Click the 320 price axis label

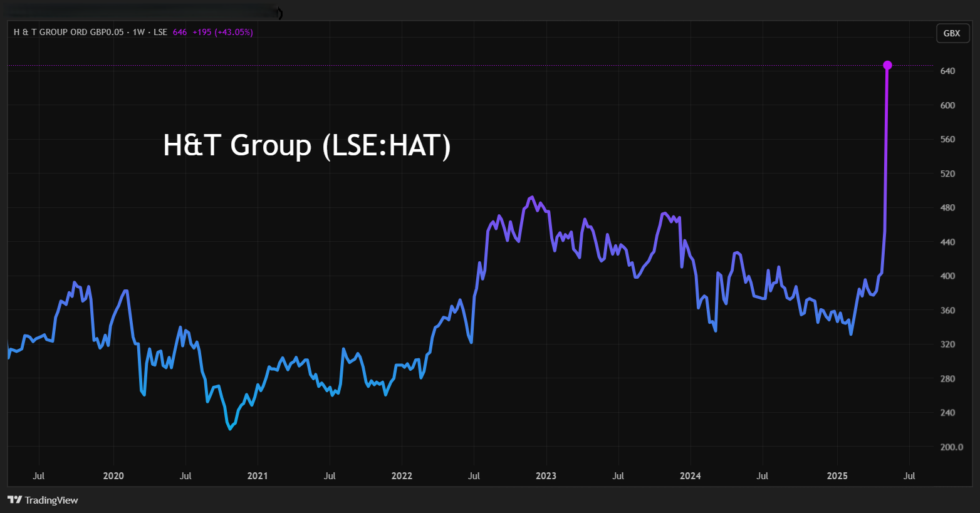point(947,344)
